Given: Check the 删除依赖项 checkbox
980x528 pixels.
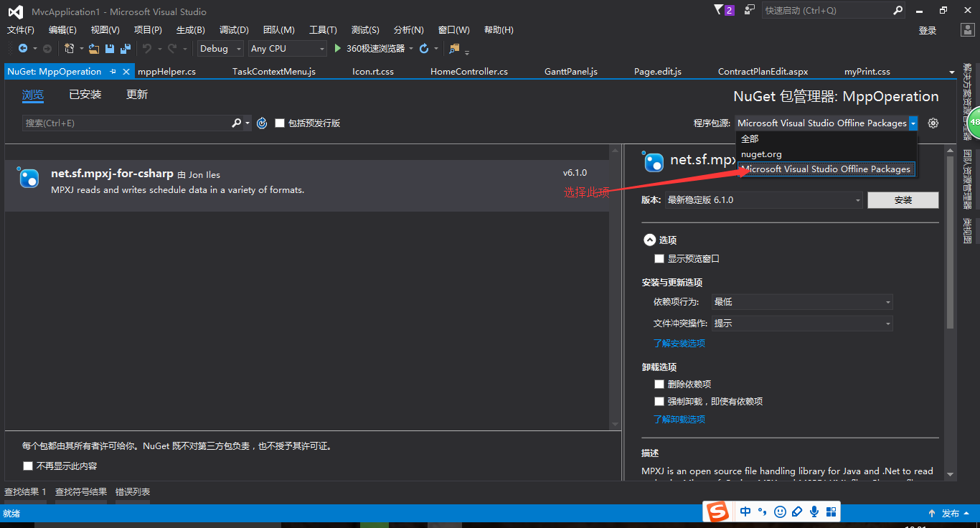Looking at the screenshot, I should point(659,384).
